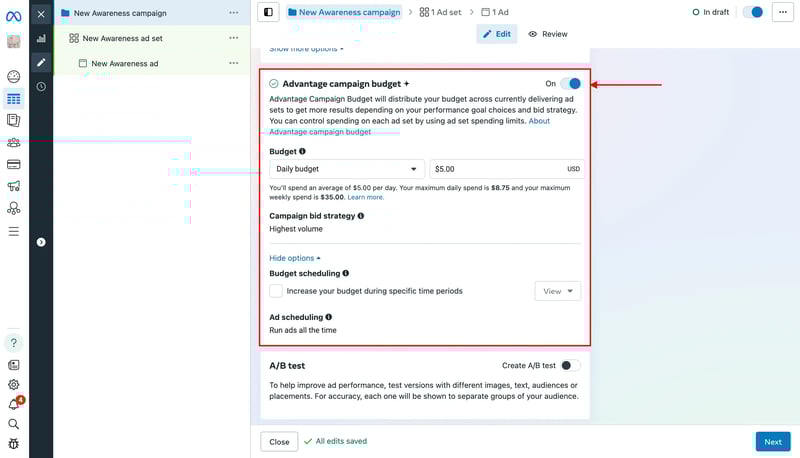Image resolution: width=800 pixels, height=458 pixels.
Task: Toggle the side panel layout icon
Action: pos(268,12)
